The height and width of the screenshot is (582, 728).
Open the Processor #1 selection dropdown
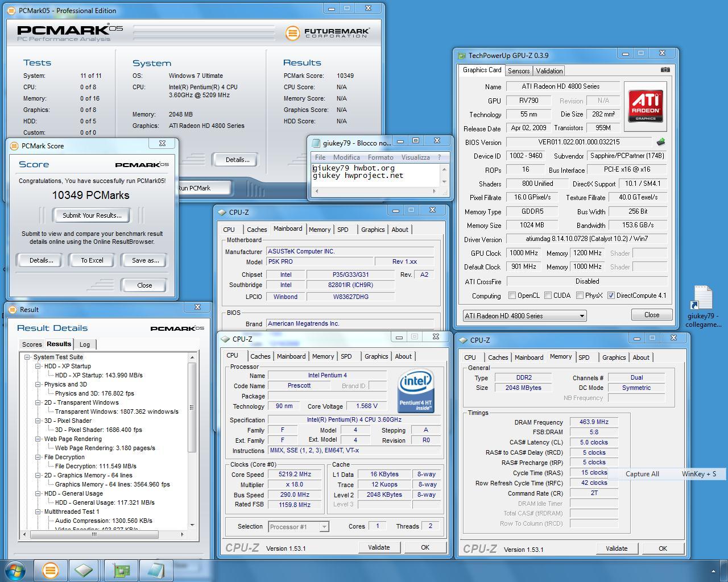pos(299,527)
